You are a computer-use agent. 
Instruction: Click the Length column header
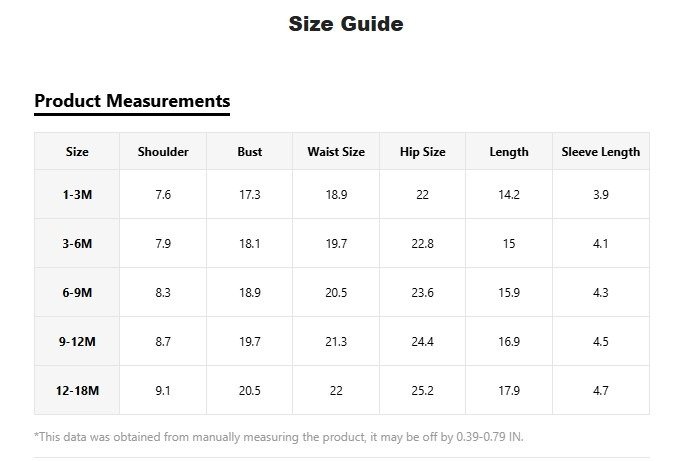tap(509, 152)
